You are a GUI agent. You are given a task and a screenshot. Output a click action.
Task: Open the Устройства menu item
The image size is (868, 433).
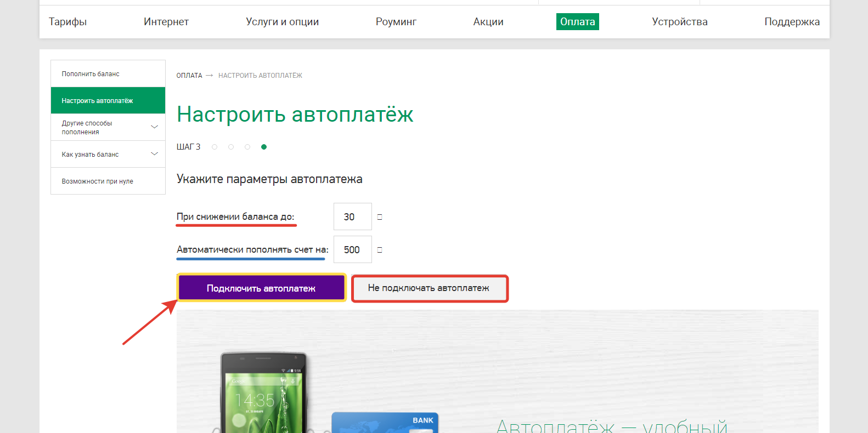click(x=680, y=22)
